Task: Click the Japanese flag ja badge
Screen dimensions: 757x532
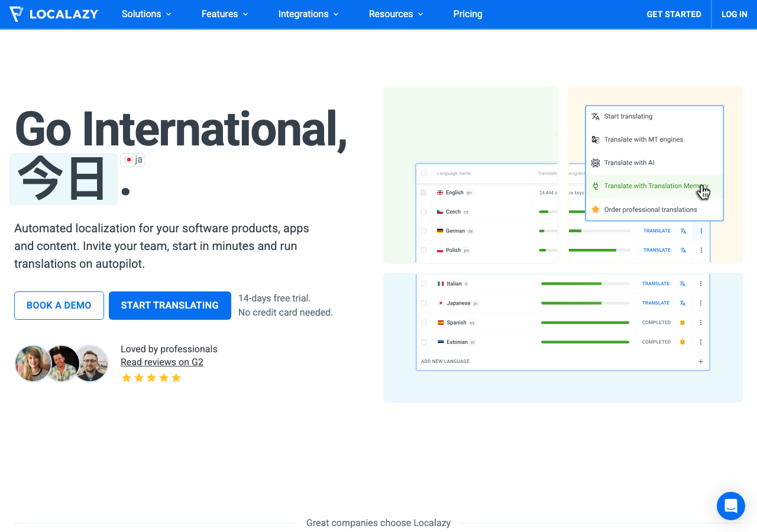Action: 133,160
